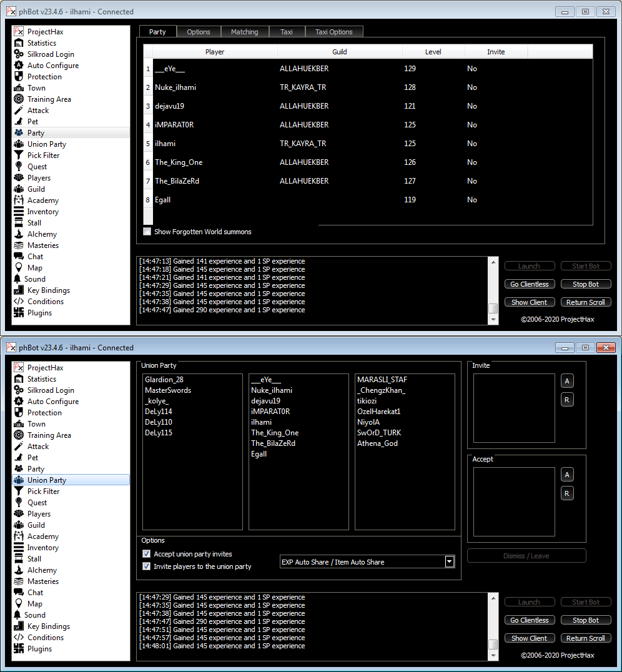The width and height of the screenshot is (622, 672).
Task: Toggle Invite players to the union party
Action: tap(147, 566)
